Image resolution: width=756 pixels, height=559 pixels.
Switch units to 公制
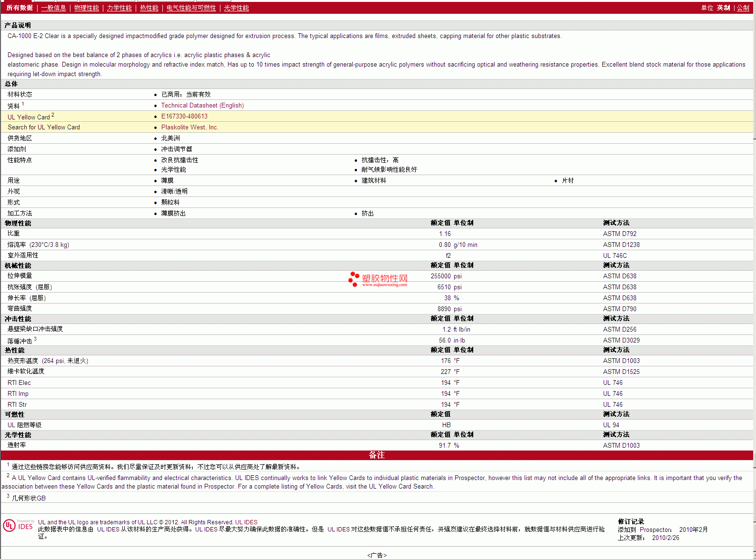pyautogui.click(x=743, y=8)
